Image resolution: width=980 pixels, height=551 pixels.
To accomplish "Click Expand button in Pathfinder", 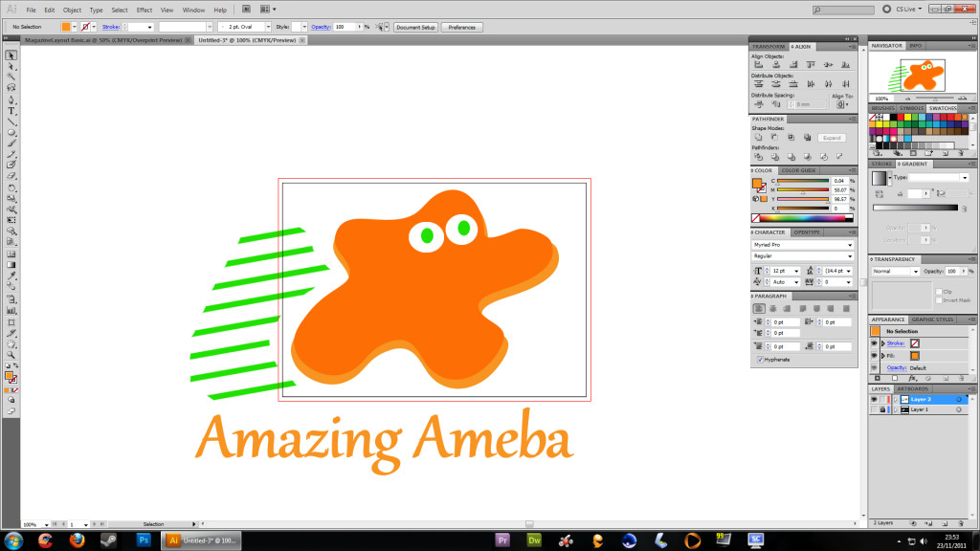I will [x=832, y=138].
